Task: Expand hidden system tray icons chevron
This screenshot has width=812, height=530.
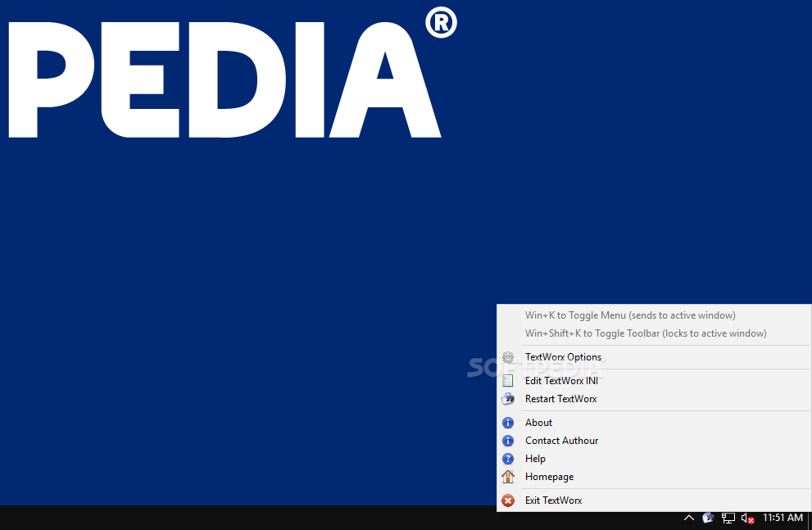Action: coord(689,518)
